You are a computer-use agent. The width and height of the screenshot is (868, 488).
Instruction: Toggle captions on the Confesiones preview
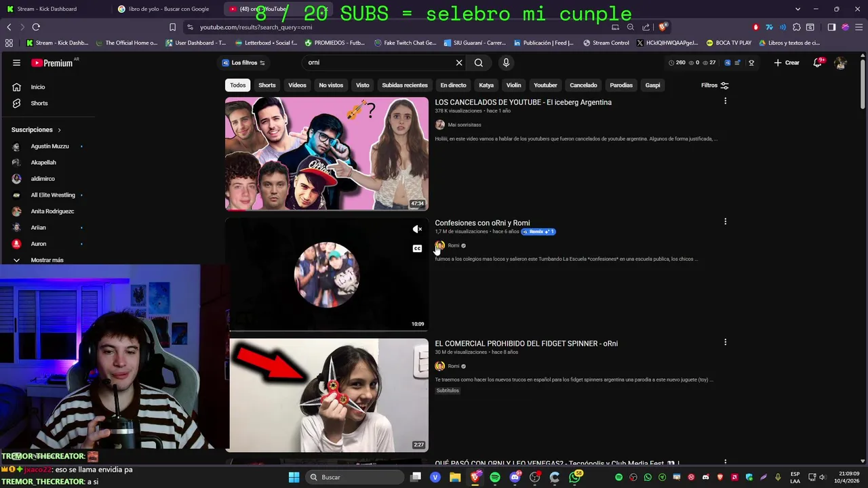click(418, 249)
